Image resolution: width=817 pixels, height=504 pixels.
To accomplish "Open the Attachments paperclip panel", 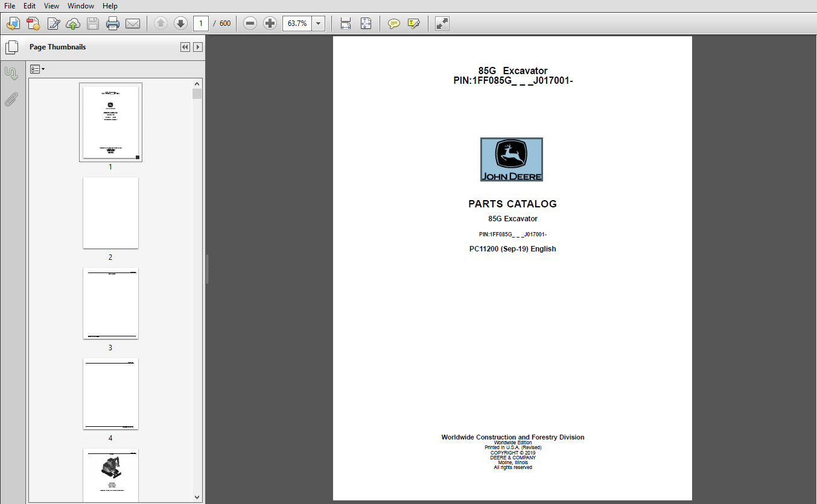I will pyautogui.click(x=11, y=99).
